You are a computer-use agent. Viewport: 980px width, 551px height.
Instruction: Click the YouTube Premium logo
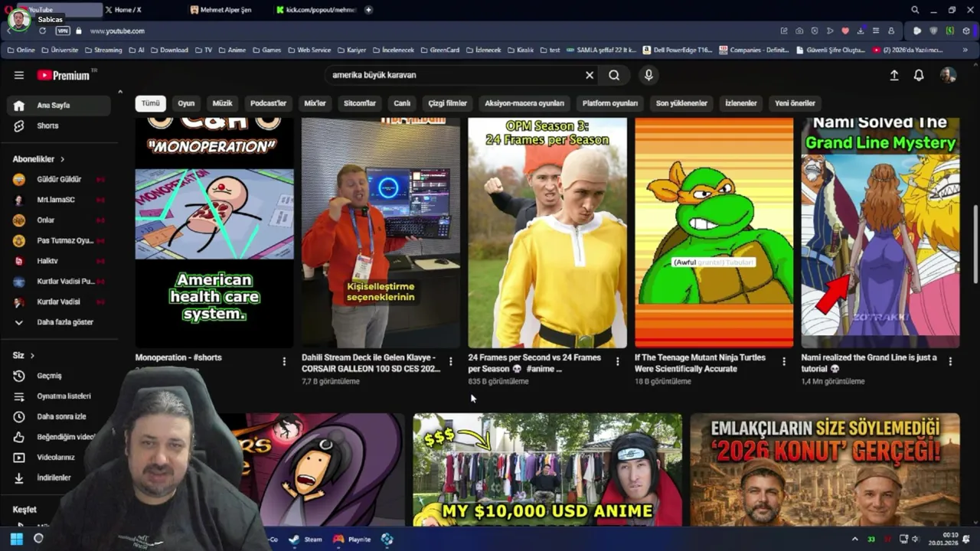tap(64, 75)
